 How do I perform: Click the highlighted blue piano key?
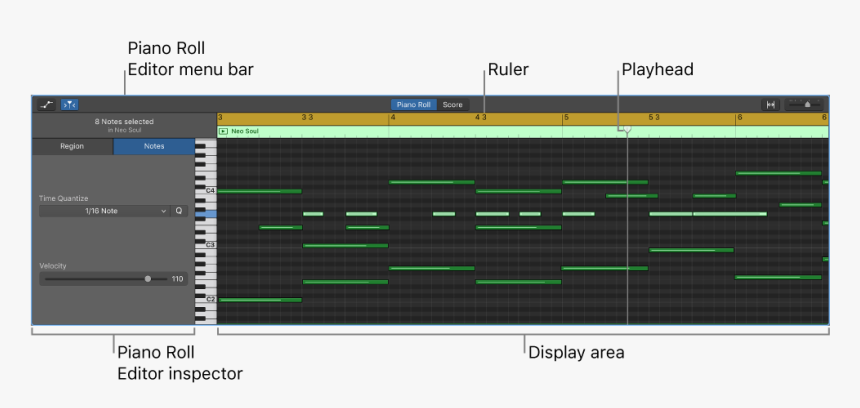point(205,214)
